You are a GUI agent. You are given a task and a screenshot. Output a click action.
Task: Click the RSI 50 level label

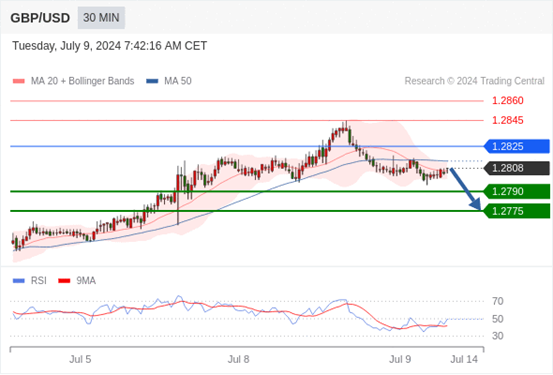point(498,319)
